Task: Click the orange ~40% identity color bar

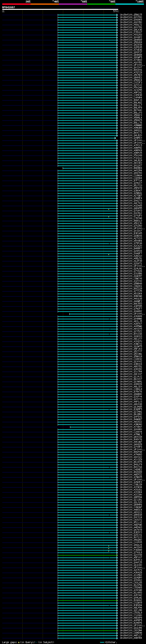Action: coord(45,4)
